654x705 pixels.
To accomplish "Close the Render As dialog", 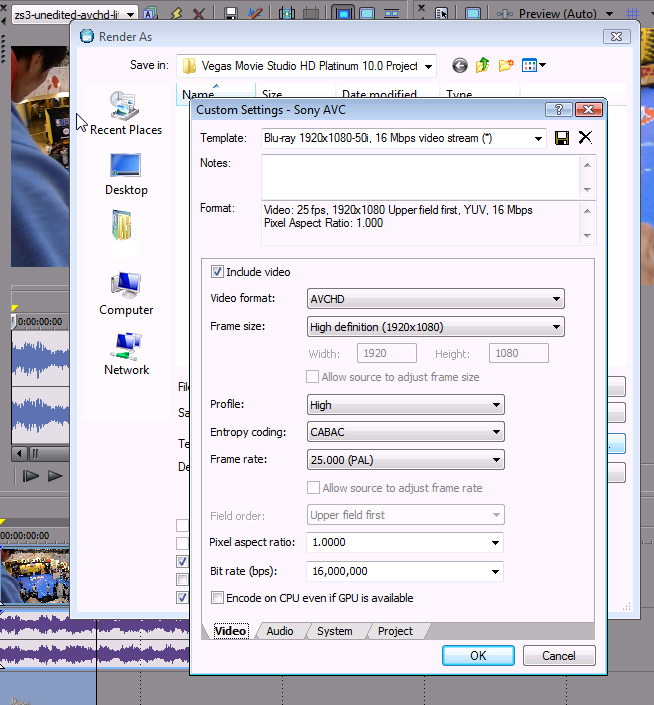I will click(x=616, y=36).
